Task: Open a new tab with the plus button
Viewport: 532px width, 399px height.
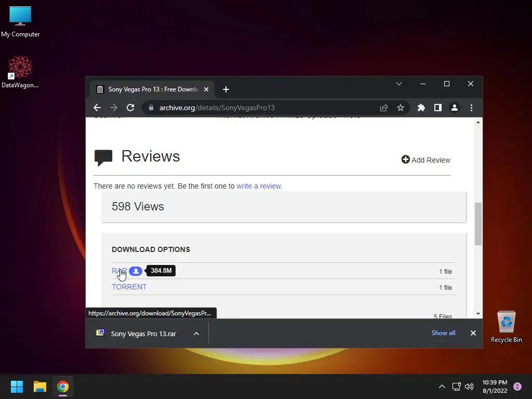Action: click(x=226, y=89)
